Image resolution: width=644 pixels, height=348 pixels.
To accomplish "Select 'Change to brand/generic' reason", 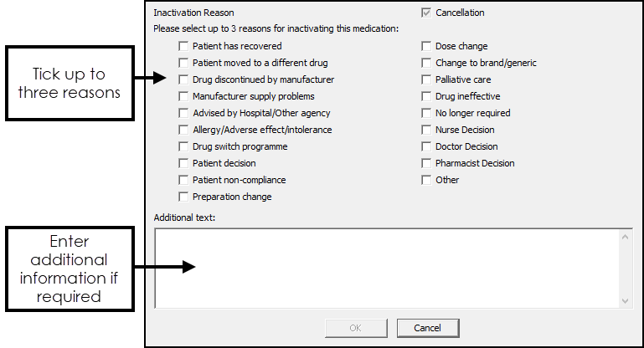I will point(426,64).
